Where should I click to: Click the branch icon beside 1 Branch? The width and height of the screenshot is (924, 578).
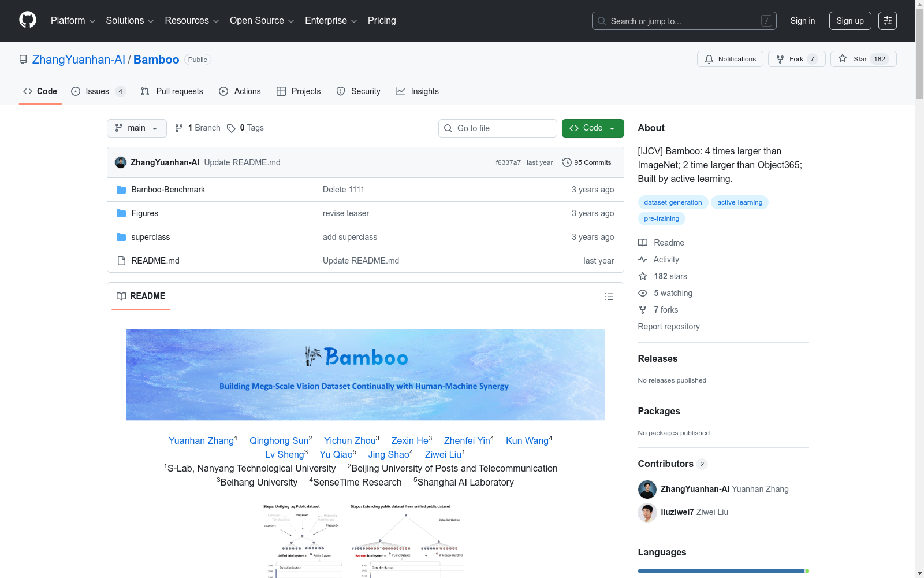click(x=179, y=128)
